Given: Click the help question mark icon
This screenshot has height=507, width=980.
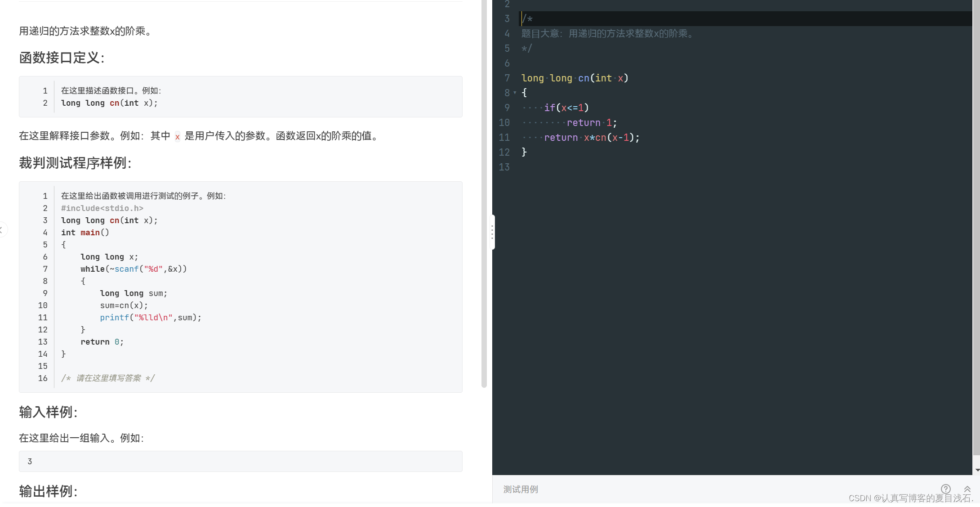Looking at the screenshot, I should tap(945, 489).
